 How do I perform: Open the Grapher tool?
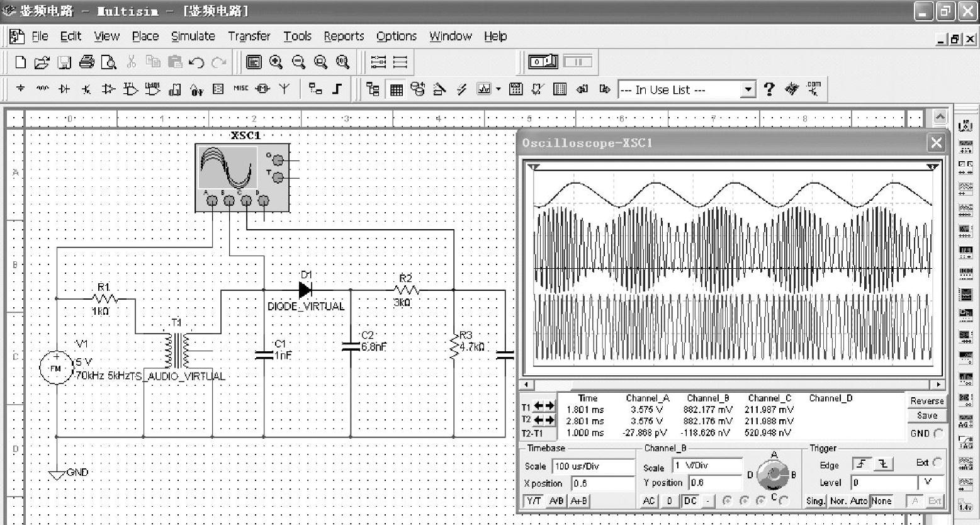point(483,89)
